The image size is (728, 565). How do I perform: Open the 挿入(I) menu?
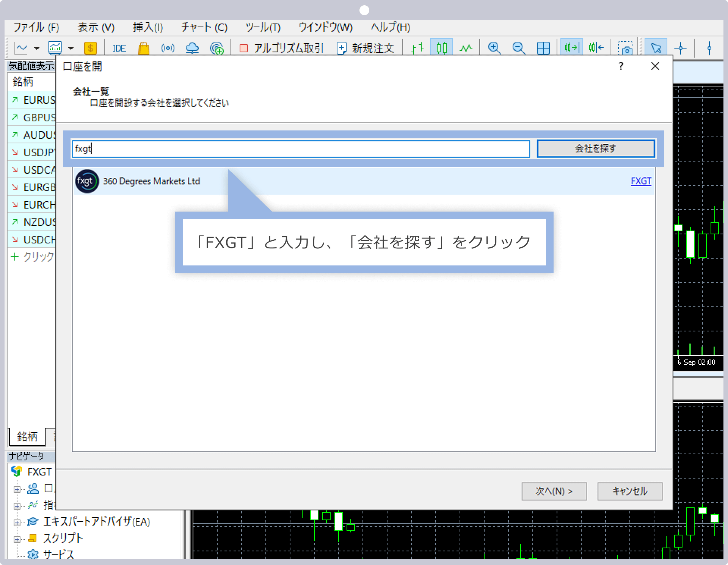pos(148,28)
